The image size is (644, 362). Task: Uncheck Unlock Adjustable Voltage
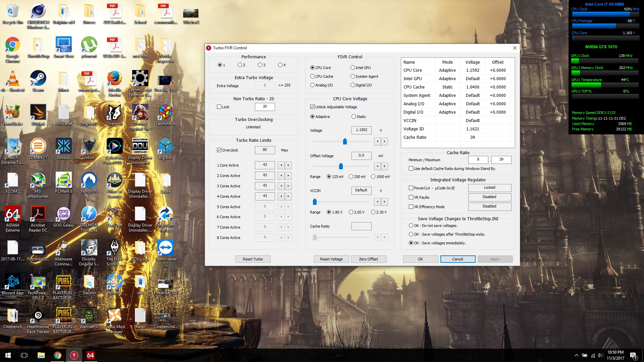pos(334,107)
